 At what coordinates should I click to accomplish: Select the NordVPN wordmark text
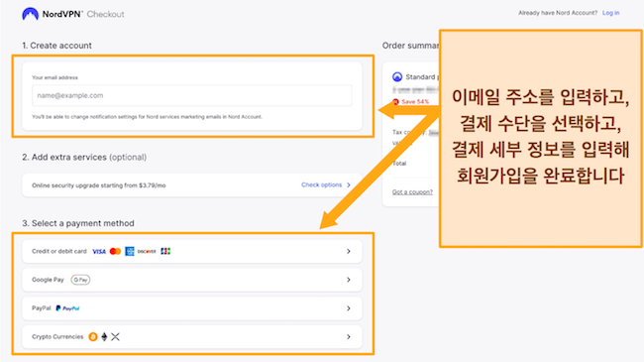62,14
